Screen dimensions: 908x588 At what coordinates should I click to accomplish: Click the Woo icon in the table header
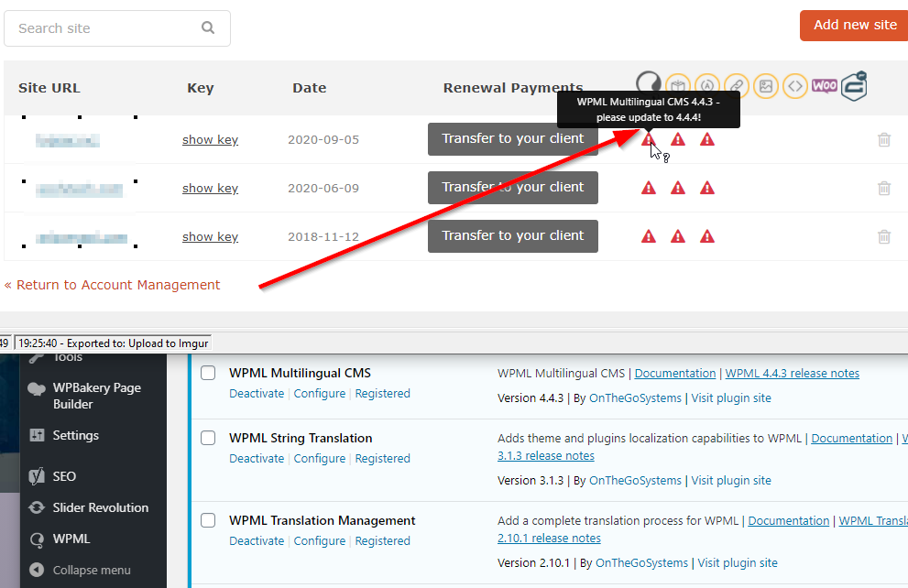pos(824,86)
